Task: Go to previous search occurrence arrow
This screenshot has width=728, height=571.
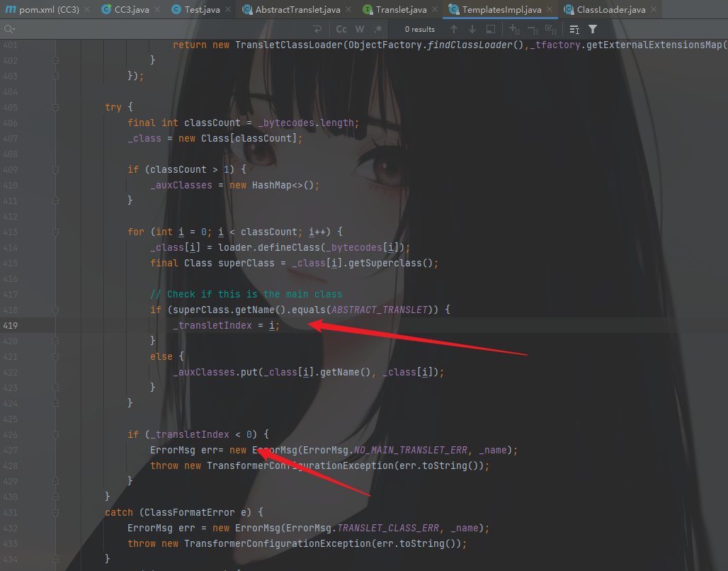Action: click(x=454, y=29)
